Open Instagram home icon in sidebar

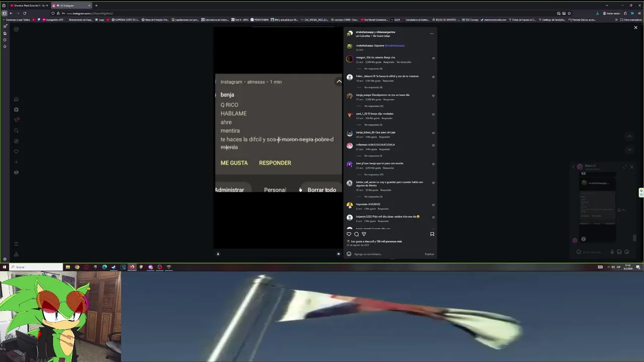[16, 99]
